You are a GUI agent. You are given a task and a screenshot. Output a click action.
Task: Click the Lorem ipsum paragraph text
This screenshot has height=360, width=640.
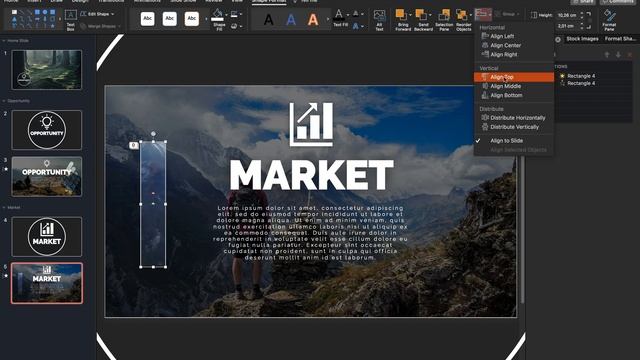tap(310, 233)
